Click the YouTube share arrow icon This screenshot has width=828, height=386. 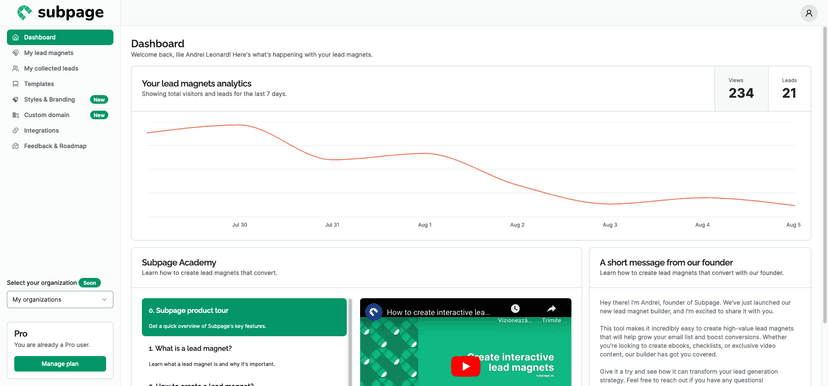(x=551, y=308)
